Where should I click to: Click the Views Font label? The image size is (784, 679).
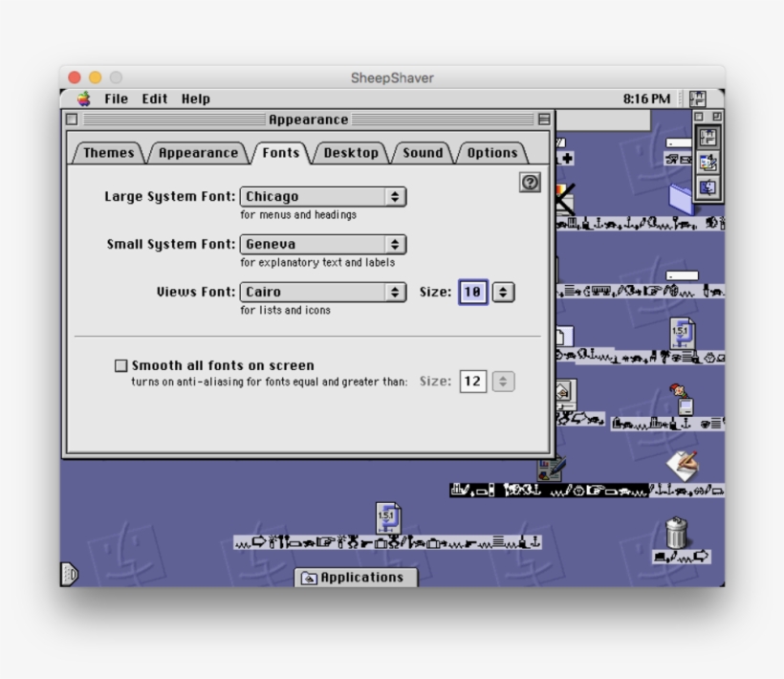[195, 292]
